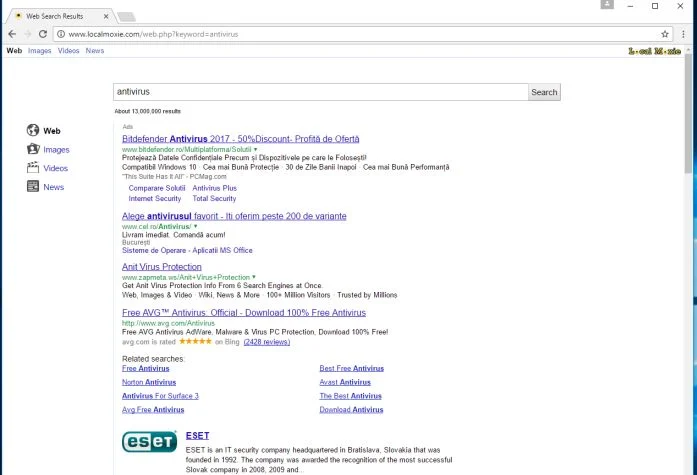Open a new tab button
This screenshot has height=475, width=697.
pos(127,17)
